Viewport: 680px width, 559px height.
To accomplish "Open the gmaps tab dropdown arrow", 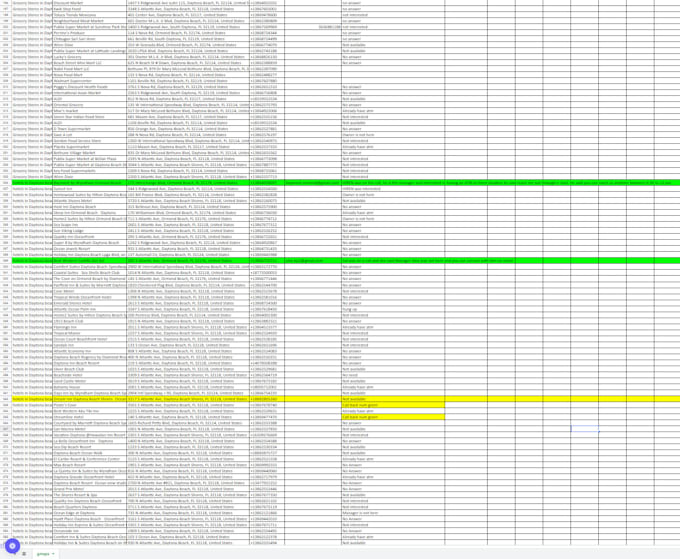I will [53, 554].
